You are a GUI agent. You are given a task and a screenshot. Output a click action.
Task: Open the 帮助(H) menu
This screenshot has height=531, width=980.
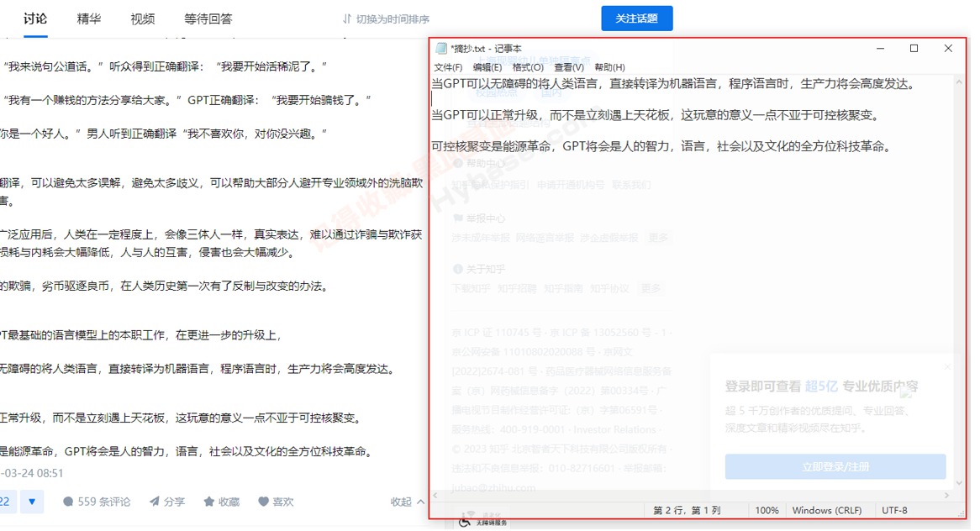click(x=609, y=67)
